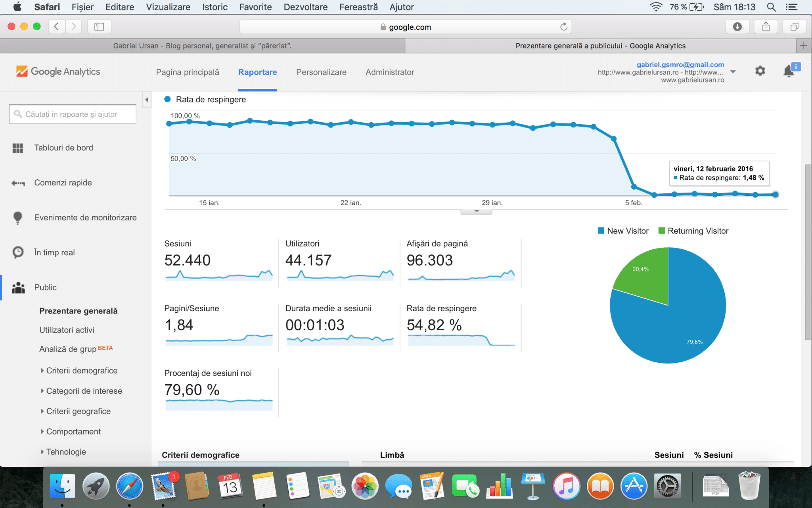Open the settings gear icon

[x=760, y=71]
